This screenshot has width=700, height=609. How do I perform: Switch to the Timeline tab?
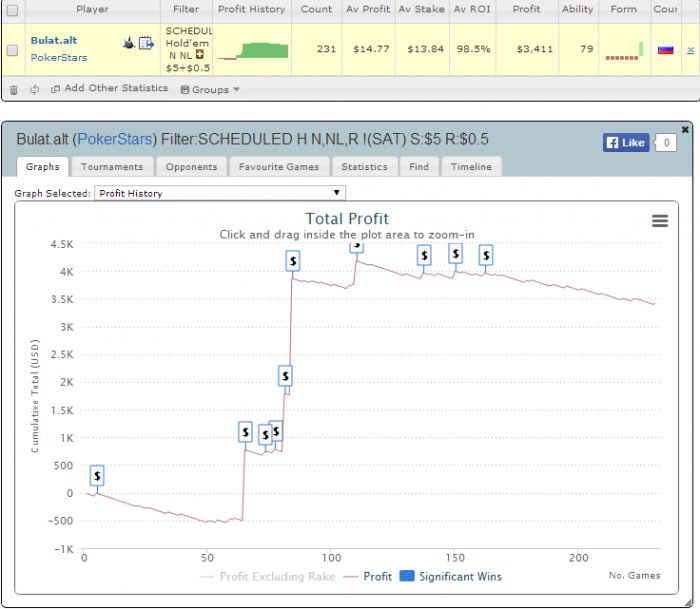click(471, 167)
